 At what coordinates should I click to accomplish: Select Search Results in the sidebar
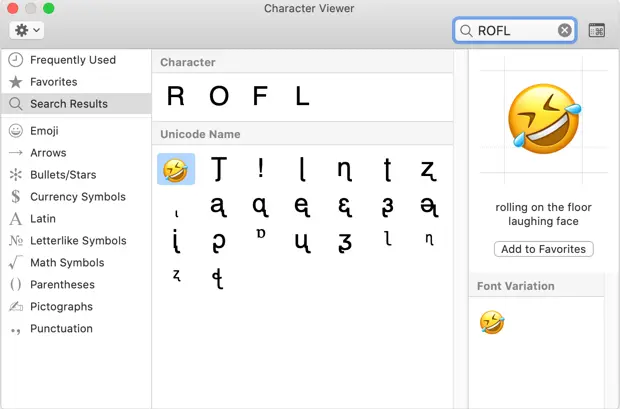click(x=69, y=104)
